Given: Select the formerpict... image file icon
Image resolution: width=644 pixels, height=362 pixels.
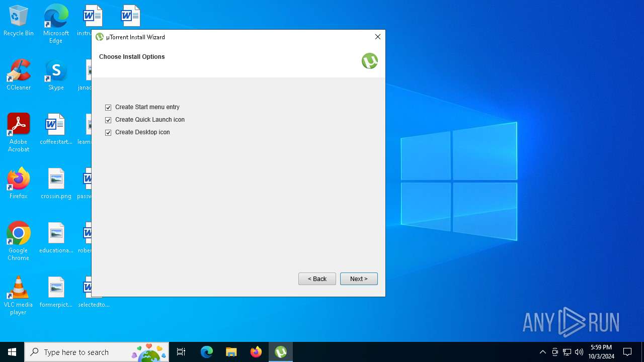Looking at the screenshot, I should (56, 292).
